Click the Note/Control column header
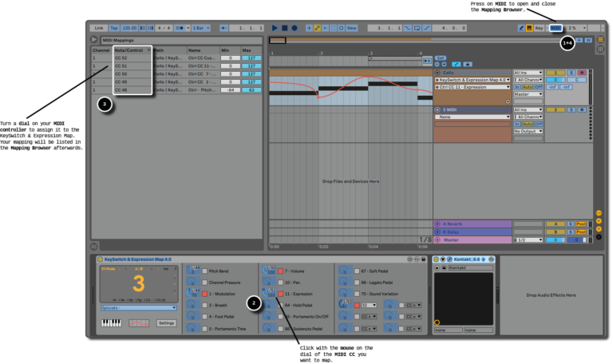613x364 pixels. tap(128, 49)
